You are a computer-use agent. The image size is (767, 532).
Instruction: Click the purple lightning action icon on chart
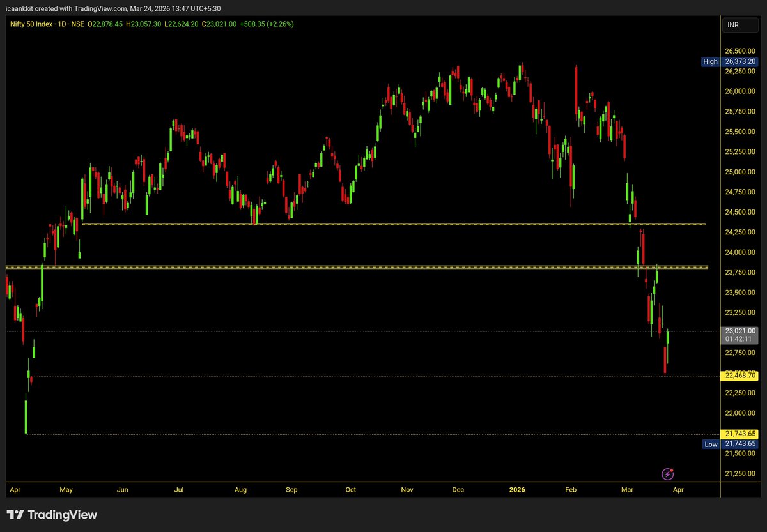(x=669, y=474)
